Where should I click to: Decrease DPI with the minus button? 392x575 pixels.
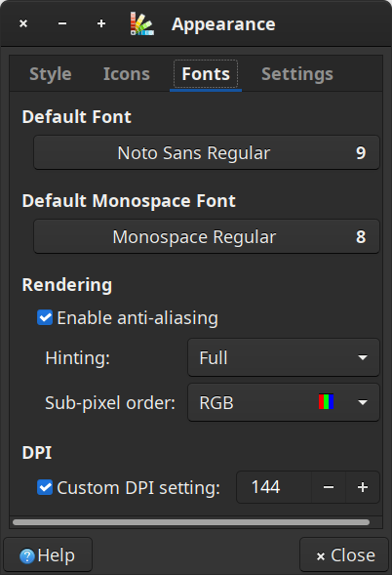(329, 487)
